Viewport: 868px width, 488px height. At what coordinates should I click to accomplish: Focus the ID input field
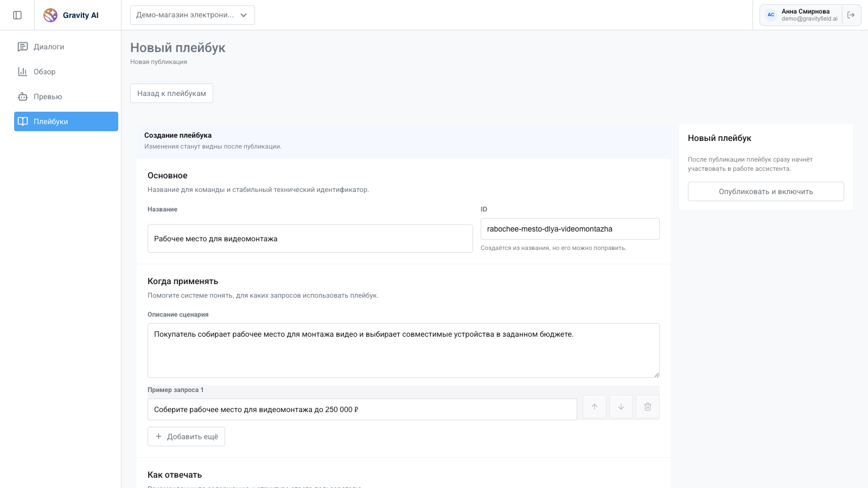(x=570, y=229)
